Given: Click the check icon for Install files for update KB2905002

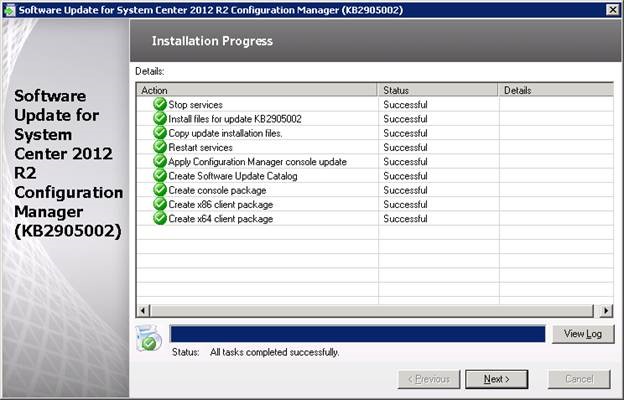Looking at the screenshot, I should [x=160, y=119].
